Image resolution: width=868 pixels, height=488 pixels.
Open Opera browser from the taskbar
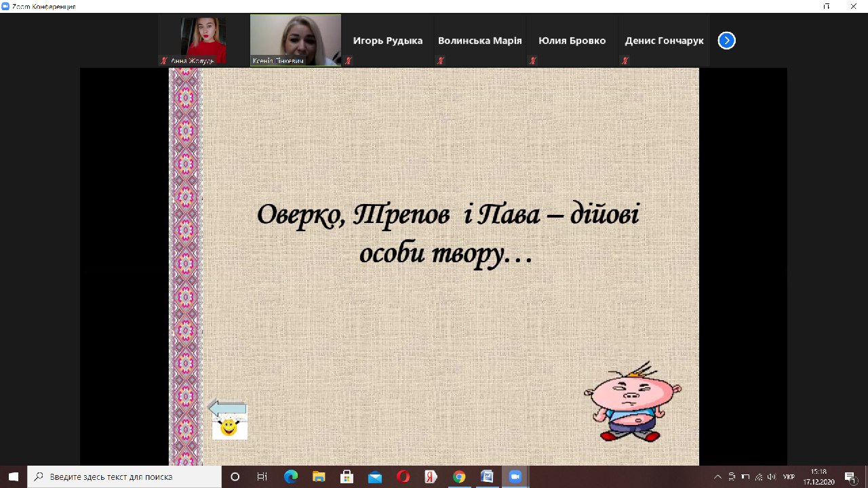[402, 476]
